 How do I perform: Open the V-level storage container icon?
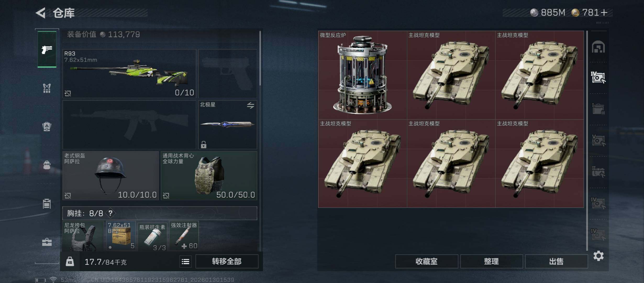598,140
